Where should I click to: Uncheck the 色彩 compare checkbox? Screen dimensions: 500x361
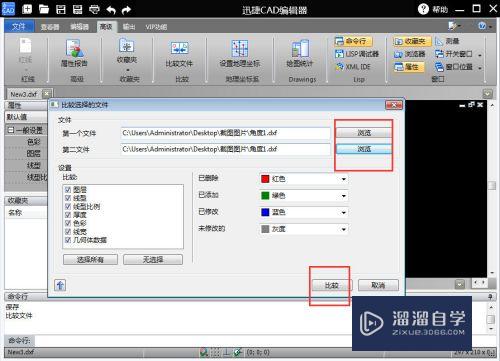click(x=68, y=223)
